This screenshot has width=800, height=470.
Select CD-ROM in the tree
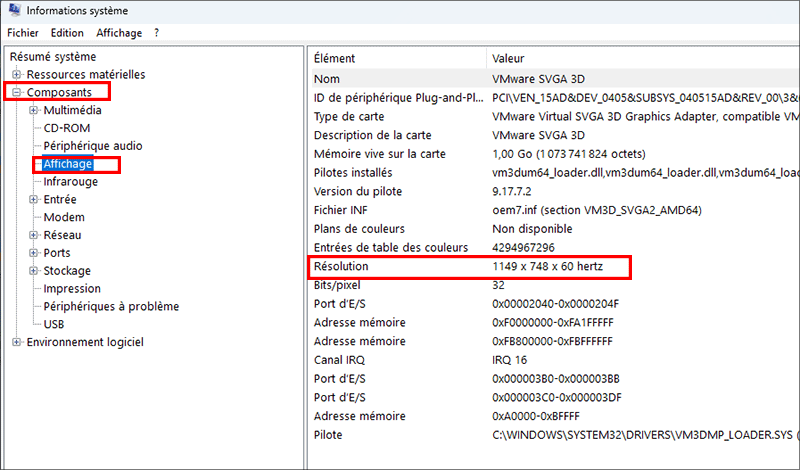(67, 128)
